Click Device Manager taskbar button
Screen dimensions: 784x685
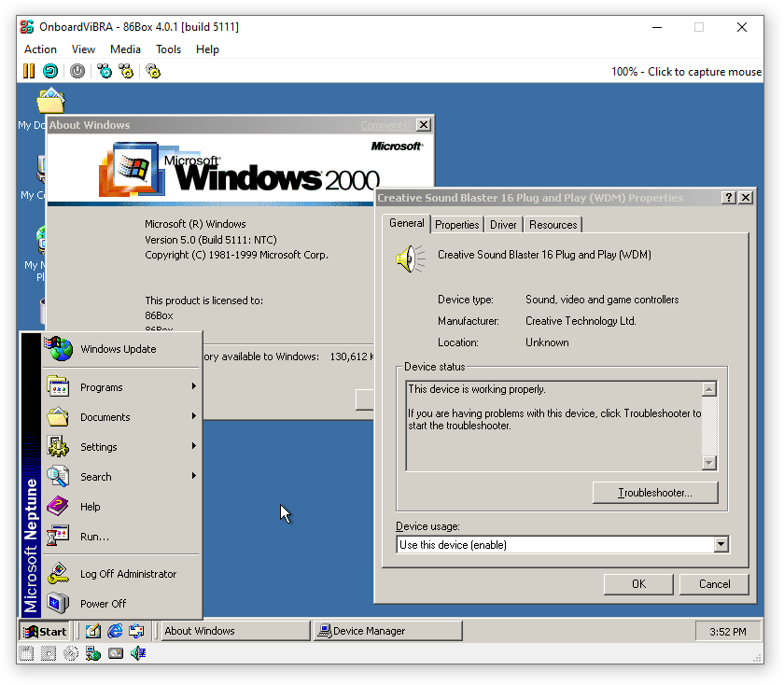pos(388,631)
